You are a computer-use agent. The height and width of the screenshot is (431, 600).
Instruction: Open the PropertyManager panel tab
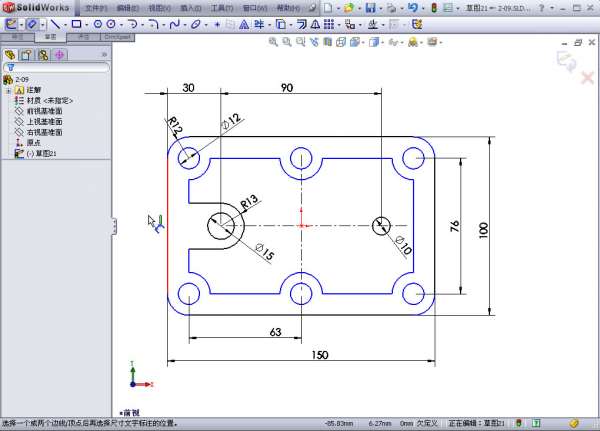(x=27, y=54)
